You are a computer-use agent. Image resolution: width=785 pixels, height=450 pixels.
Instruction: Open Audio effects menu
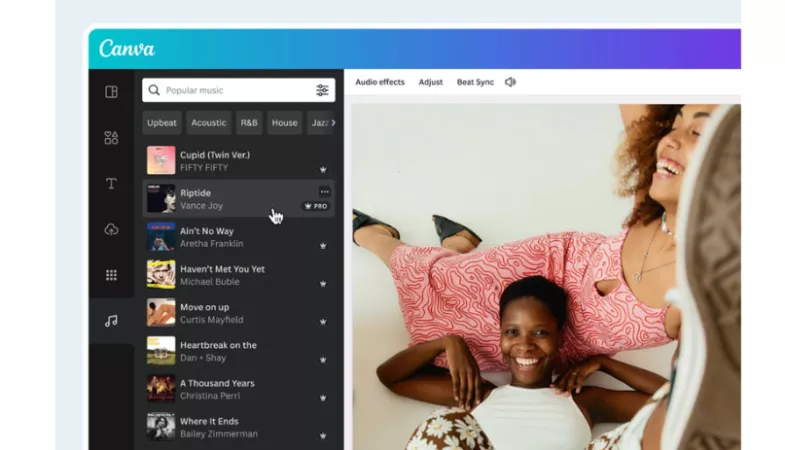click(x=380, y=82)
